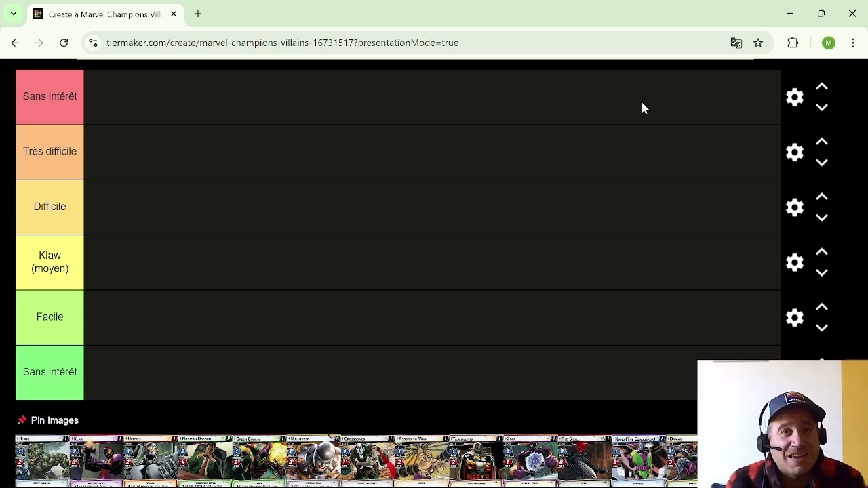Viewport: 868px width, 488px height.
Task: Click the Pin Images pushpin icon
Action: click(22, 420)
